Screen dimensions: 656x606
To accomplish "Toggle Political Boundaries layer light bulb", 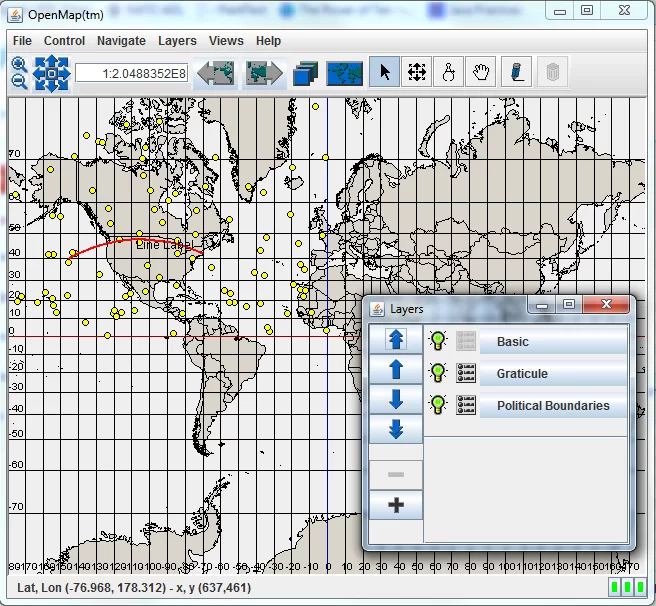I will coord(438,405).
